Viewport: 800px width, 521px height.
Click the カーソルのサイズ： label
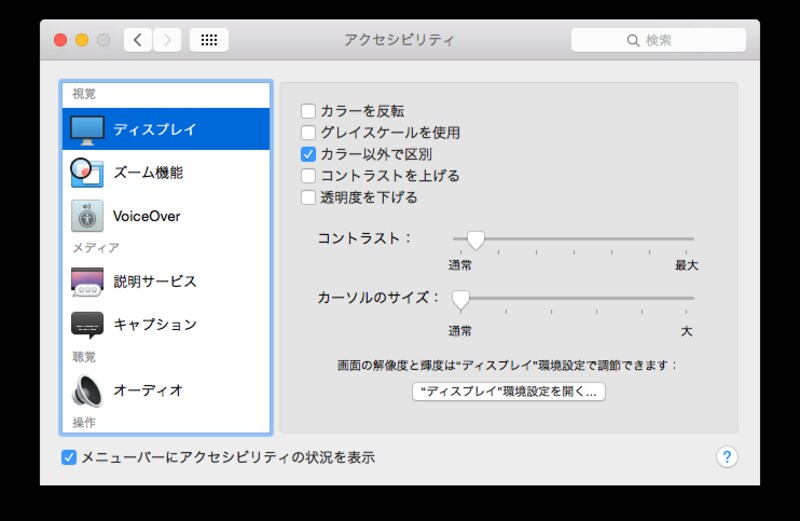click(378, 297)
